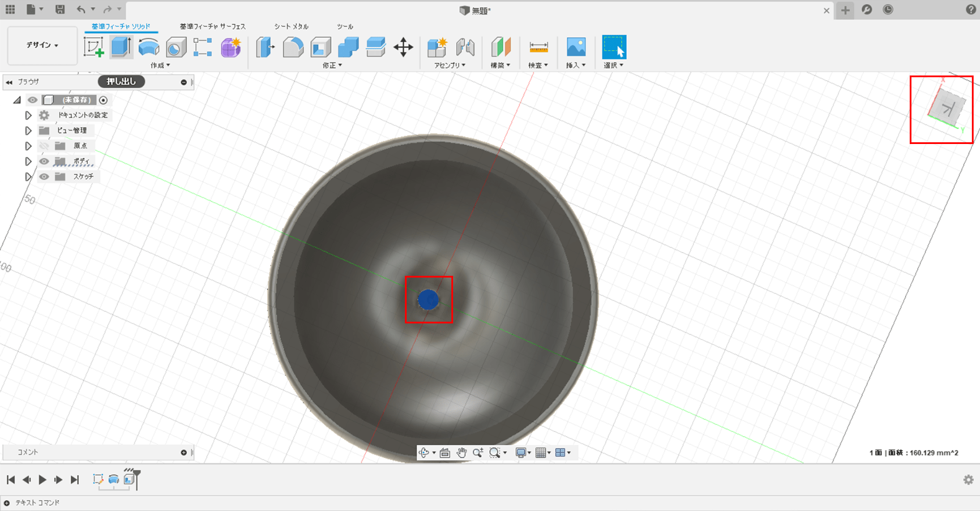Select the blue circular face on the model
Screen dimensions: 980x511
pos(428,300)
